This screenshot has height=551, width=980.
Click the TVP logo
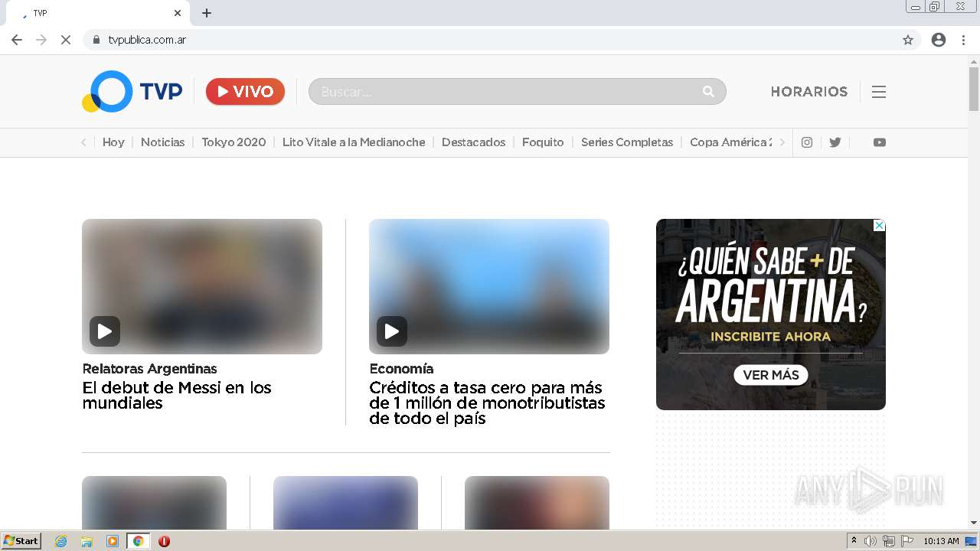(x=132, y=92)
